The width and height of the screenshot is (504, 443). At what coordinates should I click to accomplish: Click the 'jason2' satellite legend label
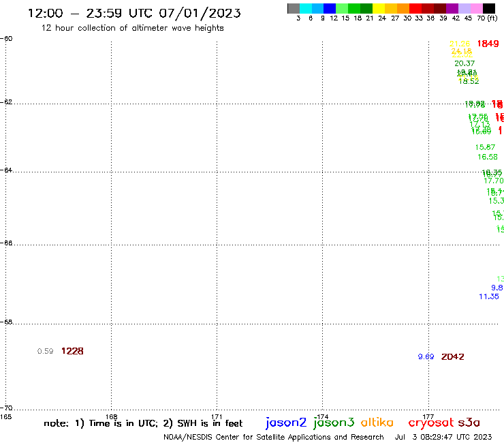(x=286, y=423)
